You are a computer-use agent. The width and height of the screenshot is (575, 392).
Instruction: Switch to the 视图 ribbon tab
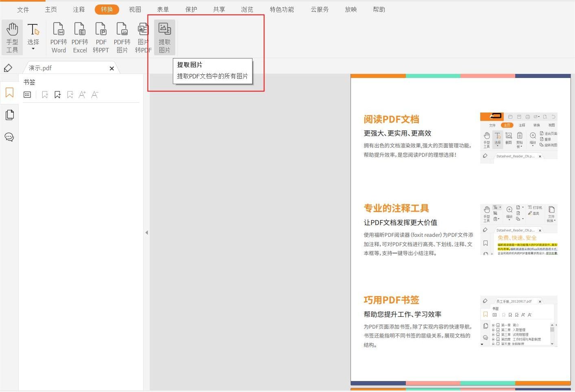coord(135,9)
